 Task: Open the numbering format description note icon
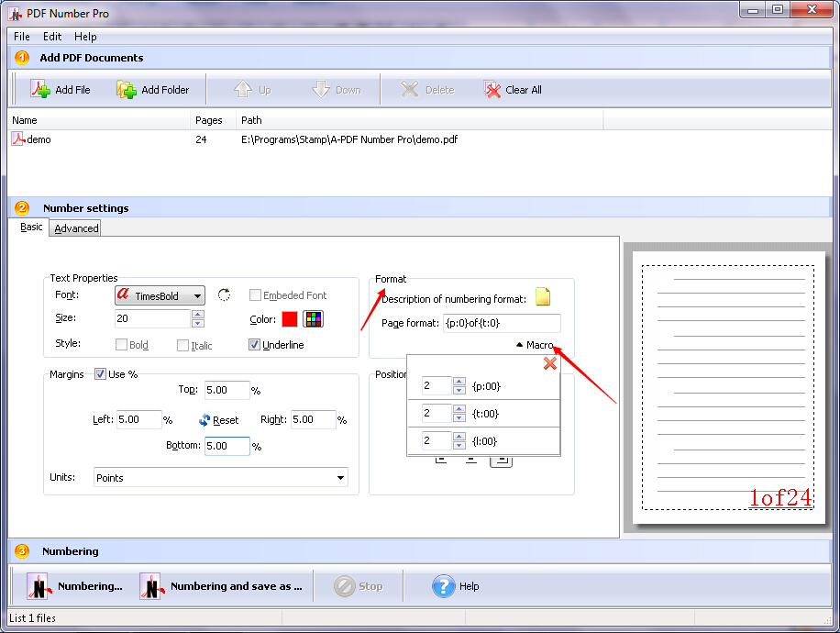point(543,296)
